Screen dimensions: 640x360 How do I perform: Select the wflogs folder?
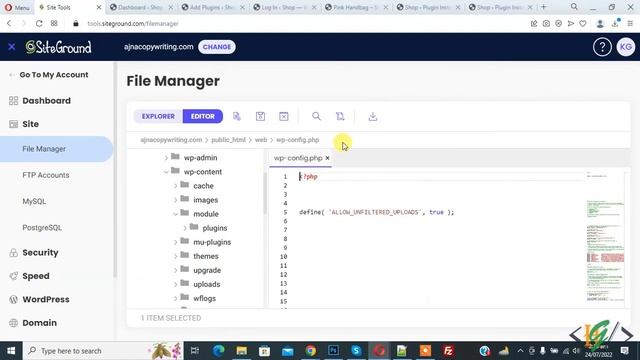[x=204, y=298]
